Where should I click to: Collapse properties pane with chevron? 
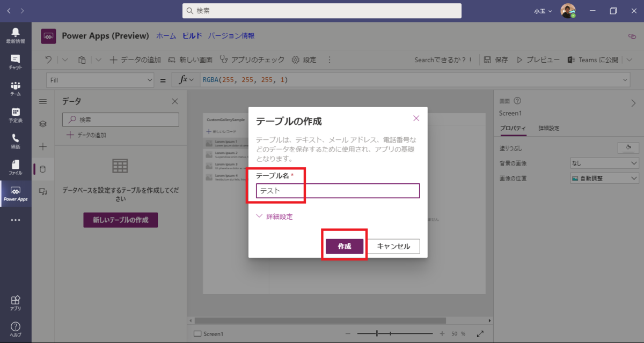[633, 104]
